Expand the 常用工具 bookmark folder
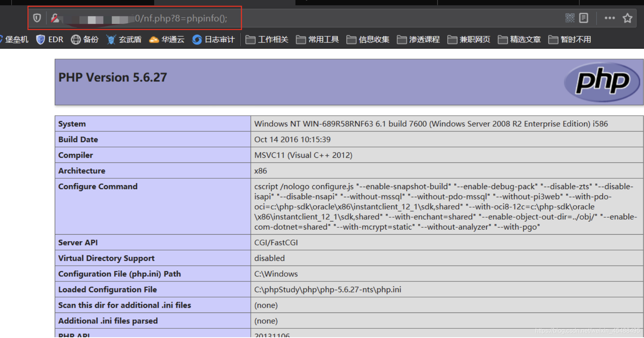 (x=317, y=39)
